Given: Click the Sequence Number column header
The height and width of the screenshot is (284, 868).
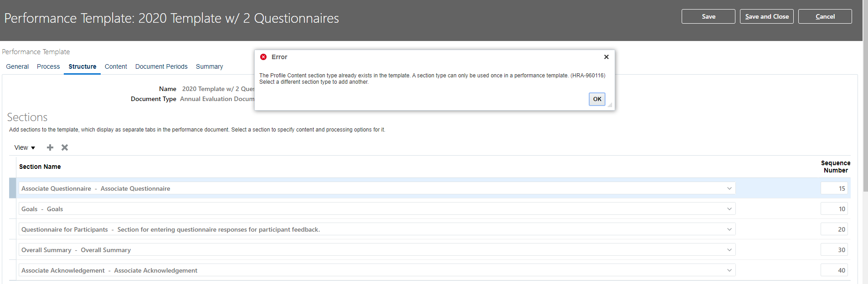Looking at the screenshot, I should coord(836,167).
